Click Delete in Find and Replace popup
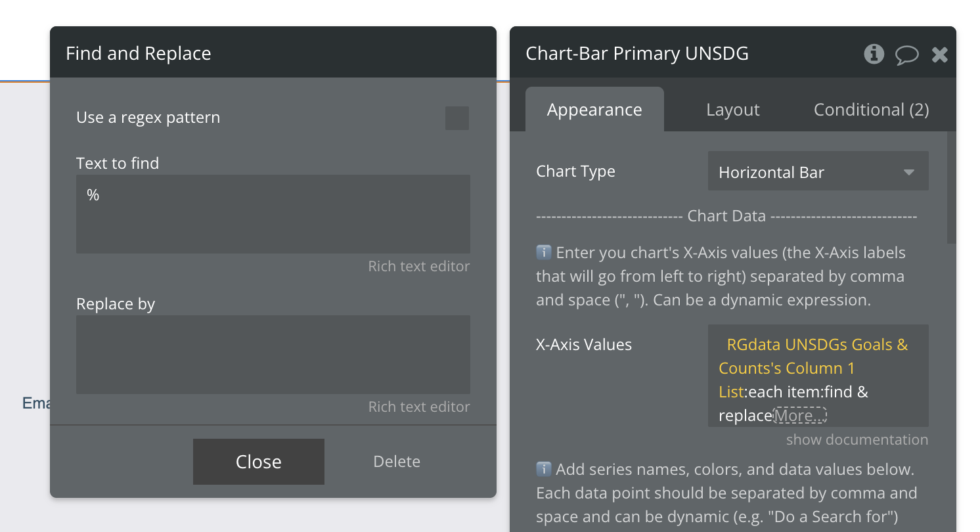Viewport: 980px width, 532px height. tap(397, 462)
